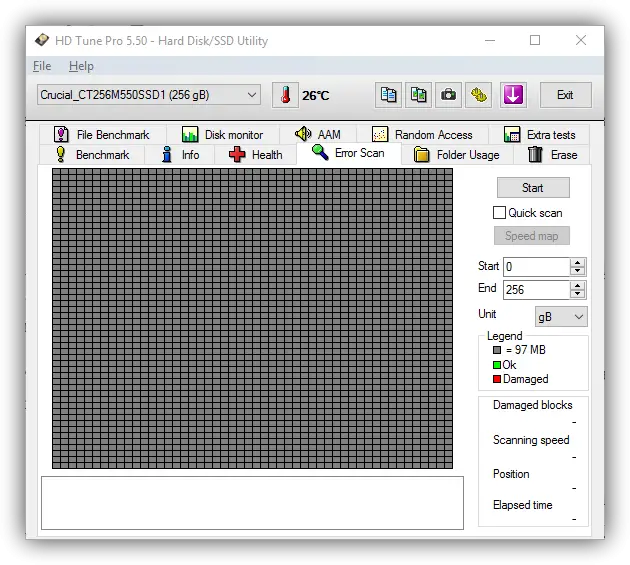Screen dimensions: 630x565
Task: Click the Elapsed time label
Action: tap(522, 505)
